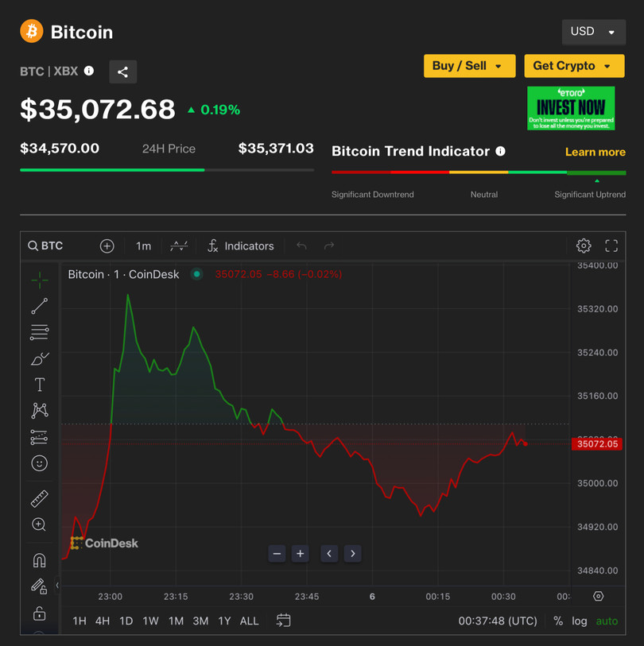Viewport: 644px width, 646px height.
Task: Enter fullscreen chart mode
Action: (611, 246)
